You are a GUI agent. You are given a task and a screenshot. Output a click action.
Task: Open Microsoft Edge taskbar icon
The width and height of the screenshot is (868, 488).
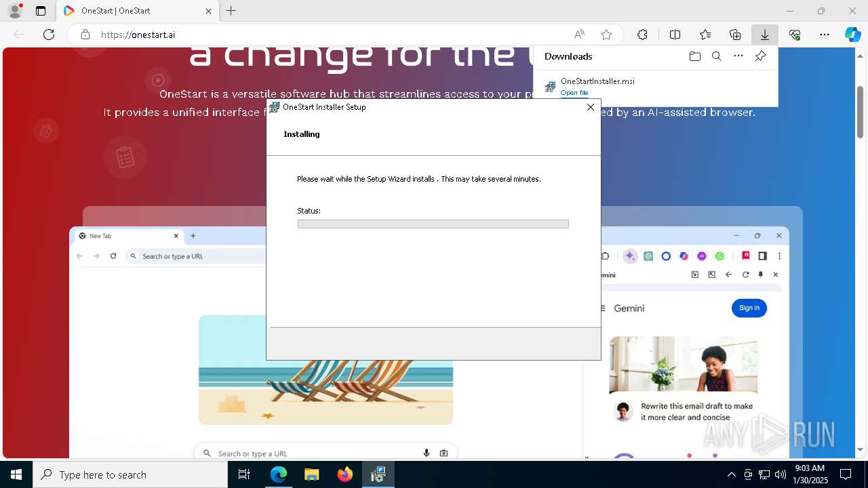tap(279, 474)
